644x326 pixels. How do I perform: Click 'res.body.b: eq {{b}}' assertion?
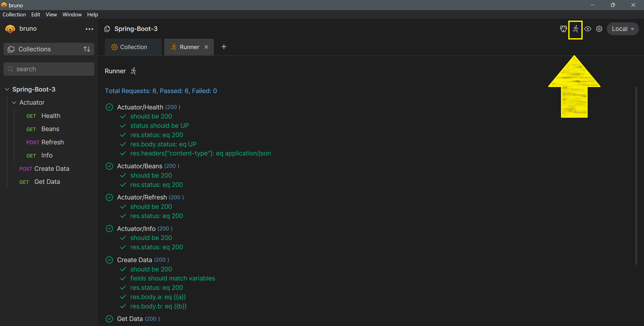[158, 306]
